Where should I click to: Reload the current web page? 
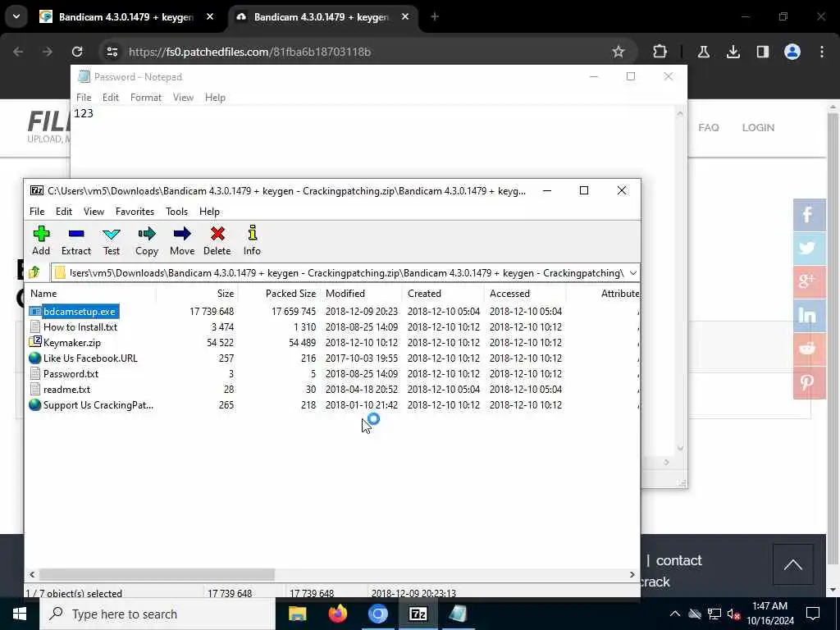(x=77, y=52)
